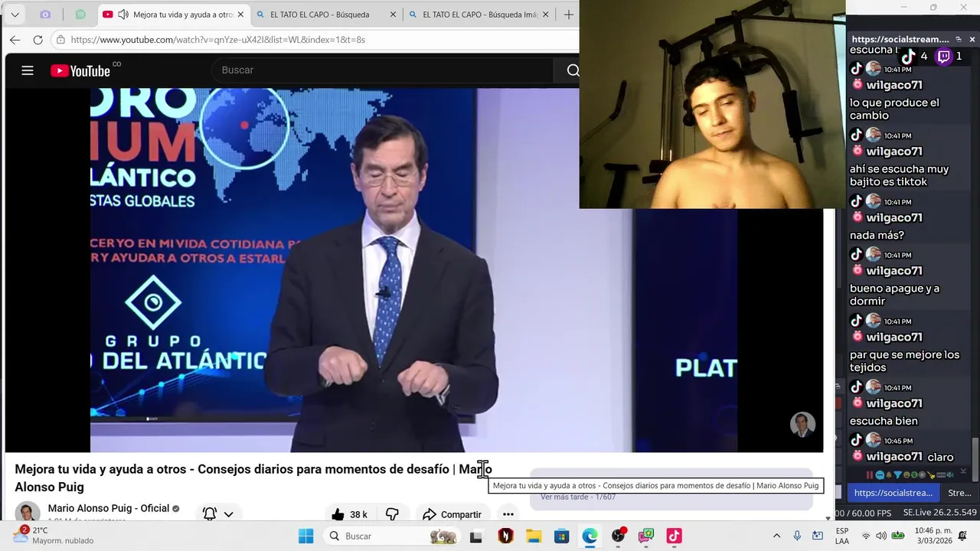Image resolution: width=980 pixels, height=551 pixels.
Task: Click the 10:45 PM chat message 'claro'
Action: click(x=940, y=457)
